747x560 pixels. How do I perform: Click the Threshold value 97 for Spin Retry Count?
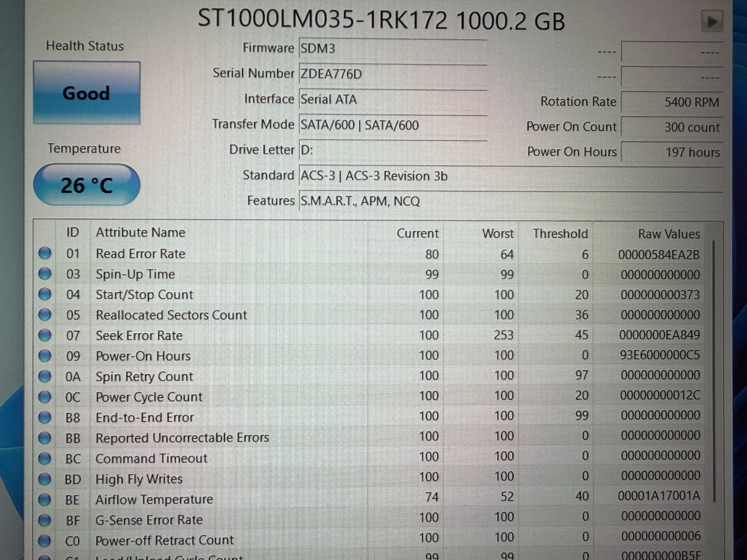pyautogui.click(x=582, y=375)
